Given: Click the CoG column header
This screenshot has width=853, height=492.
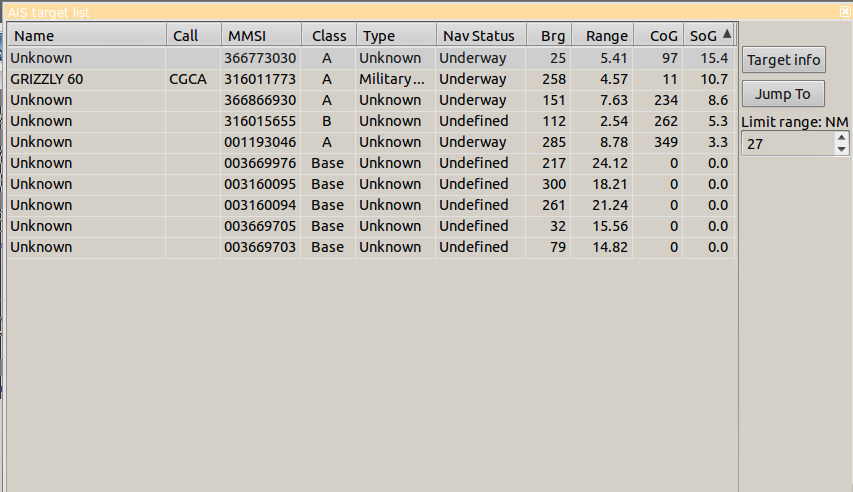Looking at the screenshot, I should tap(663, 36).
